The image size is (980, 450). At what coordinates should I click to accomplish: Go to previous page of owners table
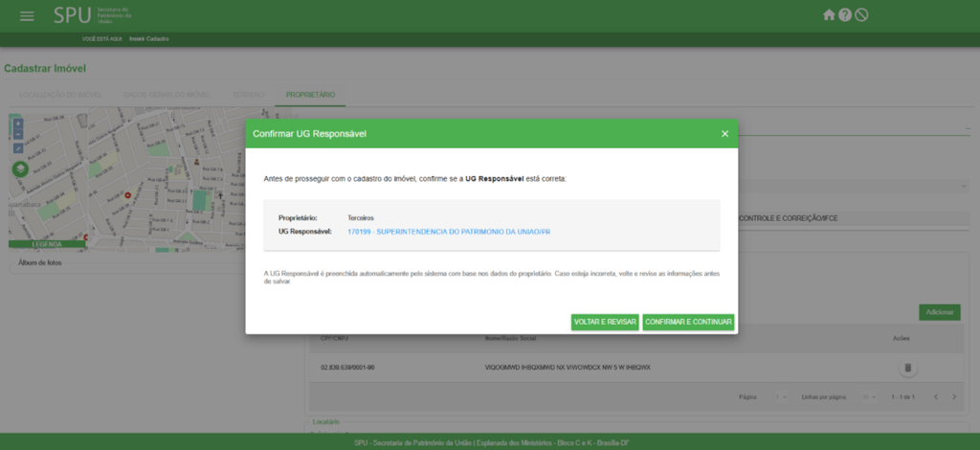936,397
